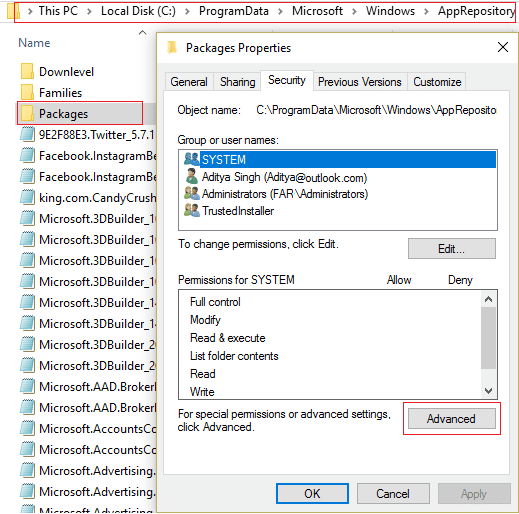Click Microsoft in the breadcrumb

[317, 11]
